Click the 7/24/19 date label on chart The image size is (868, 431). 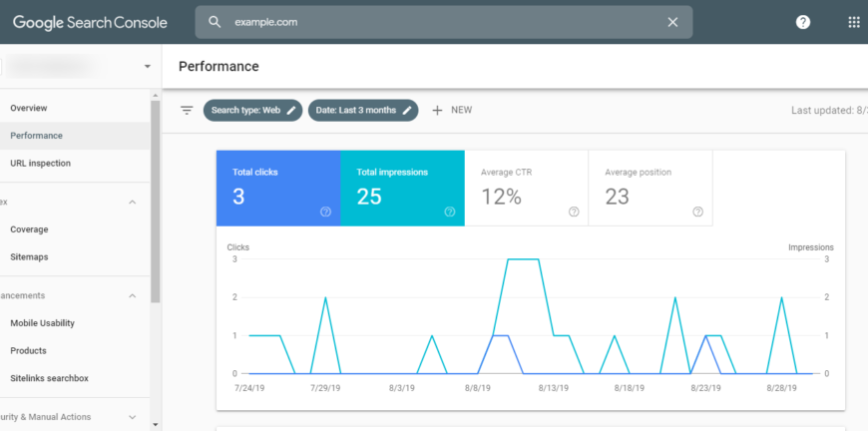[249, 388]
